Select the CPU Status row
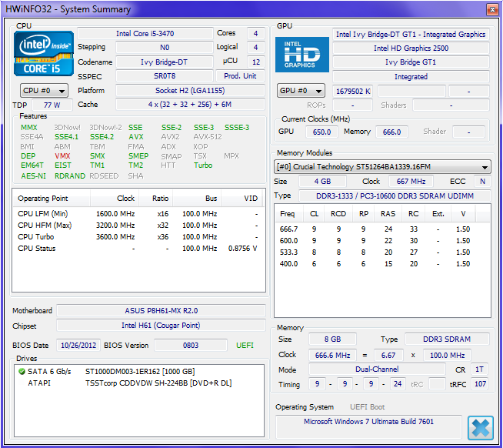Screen dimensions: 503x448 pyautogui.click(x=138, y=249)
